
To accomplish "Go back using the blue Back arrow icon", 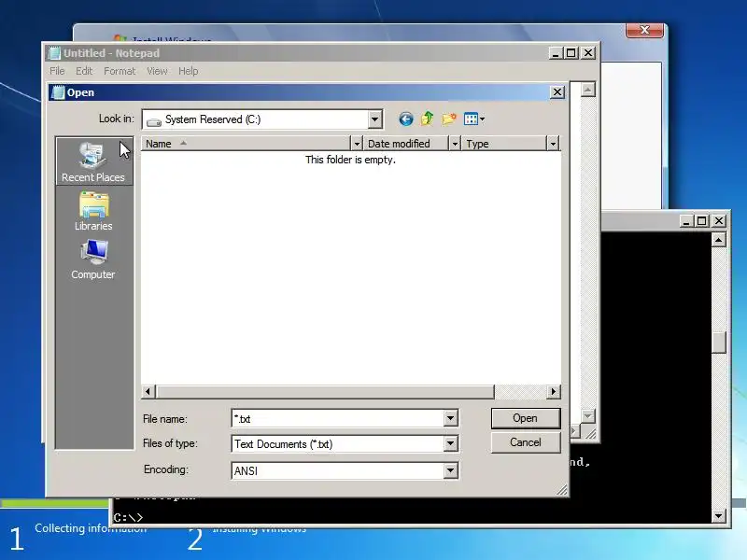I will [406, 119].
